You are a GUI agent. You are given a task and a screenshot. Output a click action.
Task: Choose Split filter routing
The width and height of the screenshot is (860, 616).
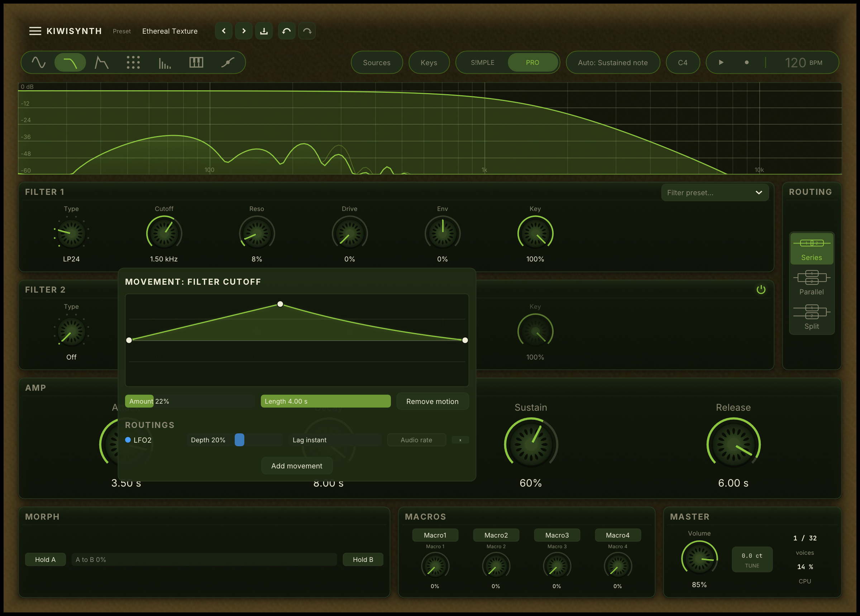tap(812, 317)
